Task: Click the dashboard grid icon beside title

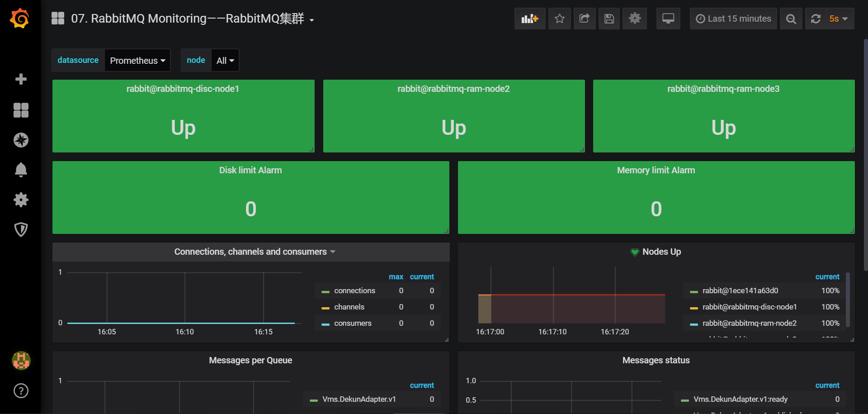Action: tap(58, 19)
